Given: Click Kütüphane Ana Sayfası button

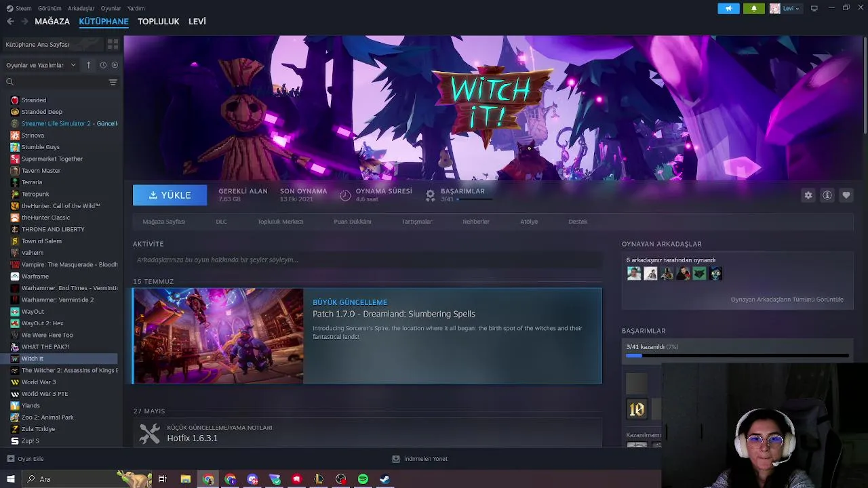Looking at the screenshot, I should 52,44.
